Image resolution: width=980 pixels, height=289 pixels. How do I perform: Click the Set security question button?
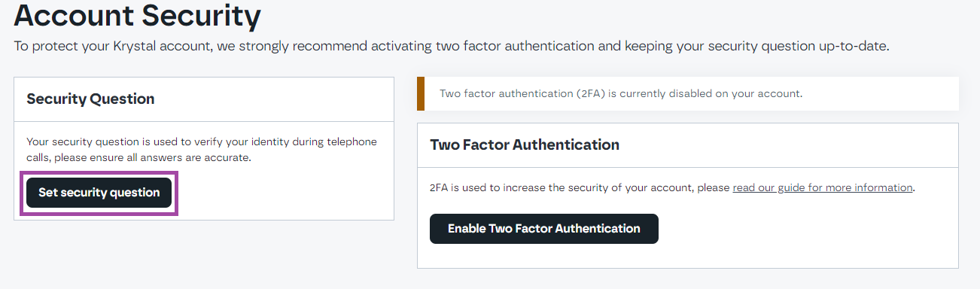[99, 193]
